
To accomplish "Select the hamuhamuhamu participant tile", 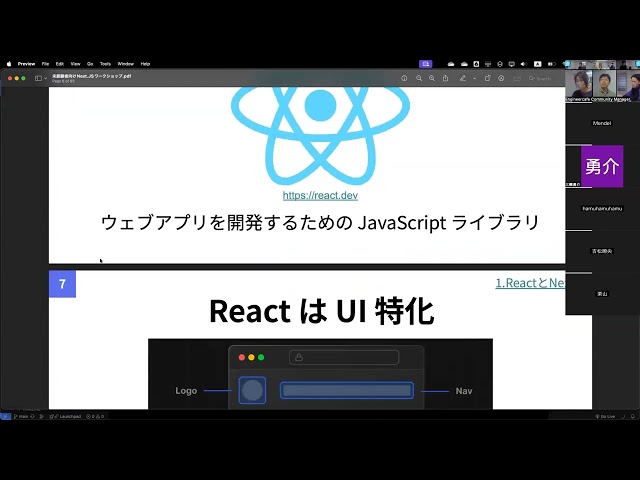I will pos(602,209).
